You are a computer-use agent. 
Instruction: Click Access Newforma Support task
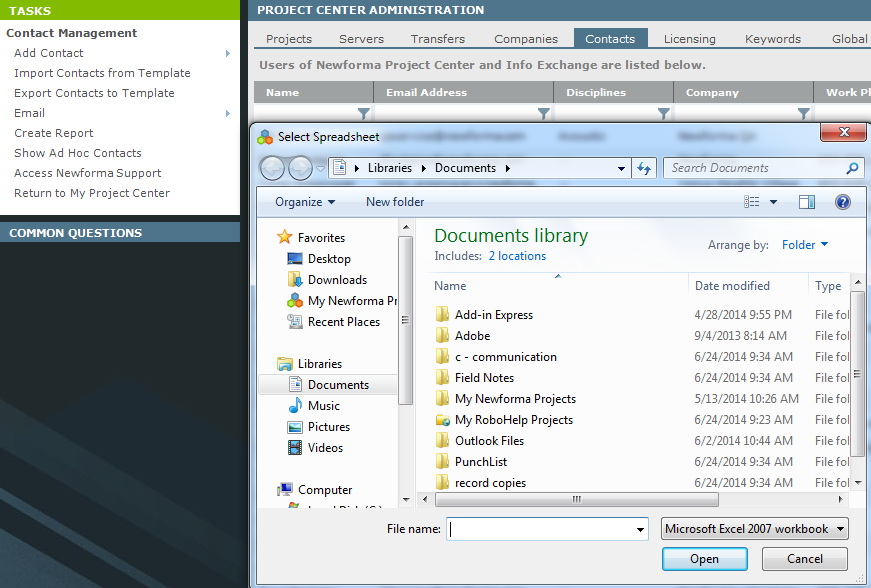click(x=88, y=173)
